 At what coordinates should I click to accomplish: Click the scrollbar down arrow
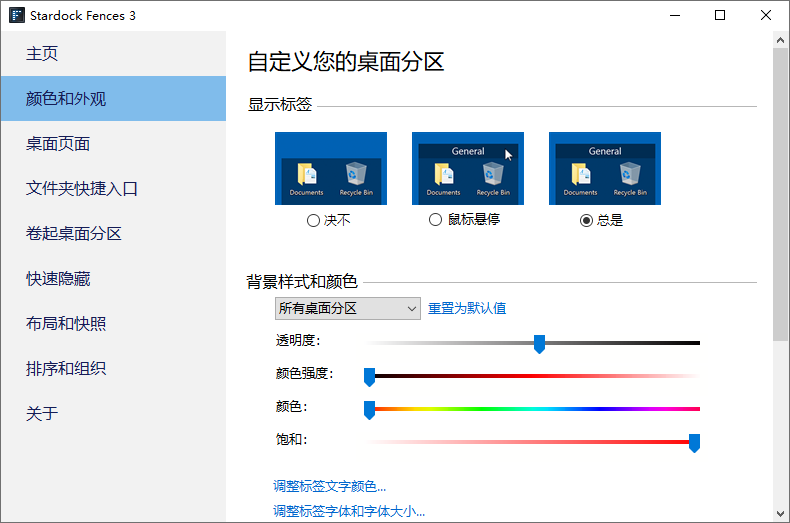coord(780,514)
